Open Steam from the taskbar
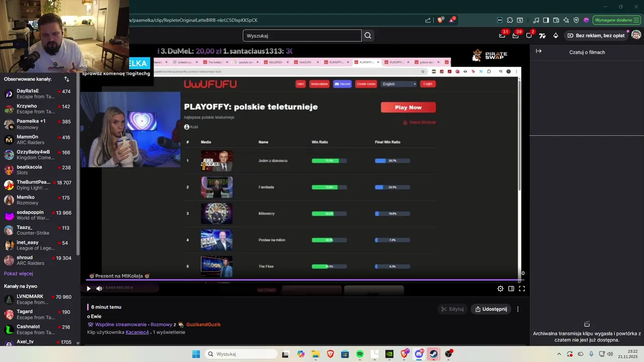Viewport: 644px width, 362px height. 433,354
